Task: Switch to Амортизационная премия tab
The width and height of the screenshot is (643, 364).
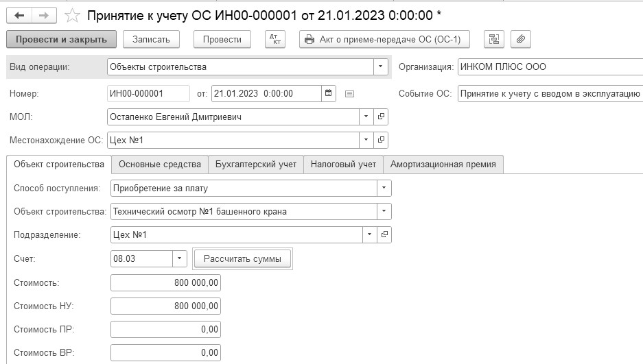Action: click(443, 165)
